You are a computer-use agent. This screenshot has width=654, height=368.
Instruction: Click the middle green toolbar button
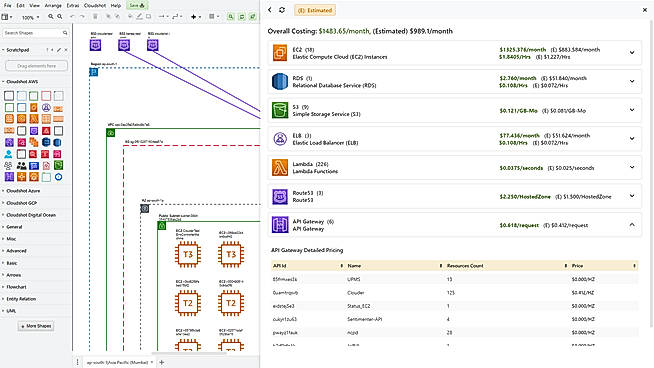[241, 17]
